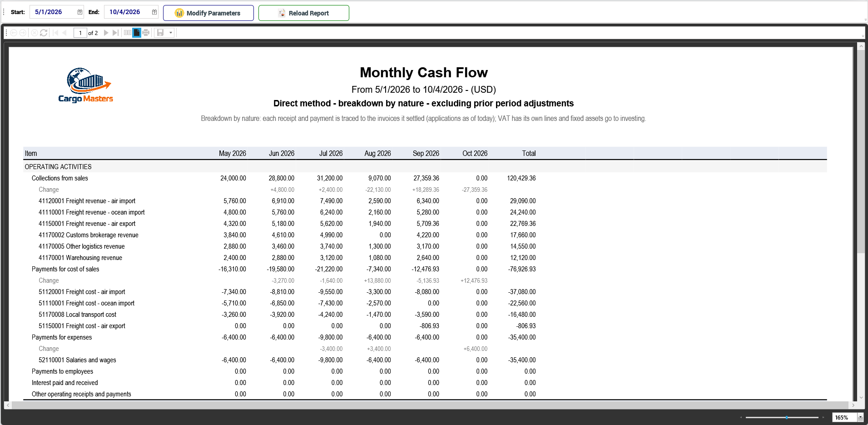
Task: Click the stop rendering icon
Action: click(34, 33)
